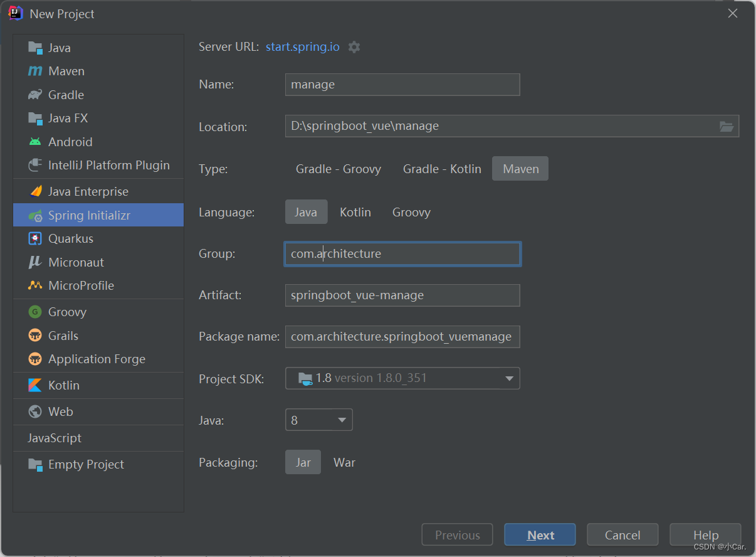Select Spring Initializr generator
The height and width of the screenshot is (557, 756).
click(x=98, y=215)
